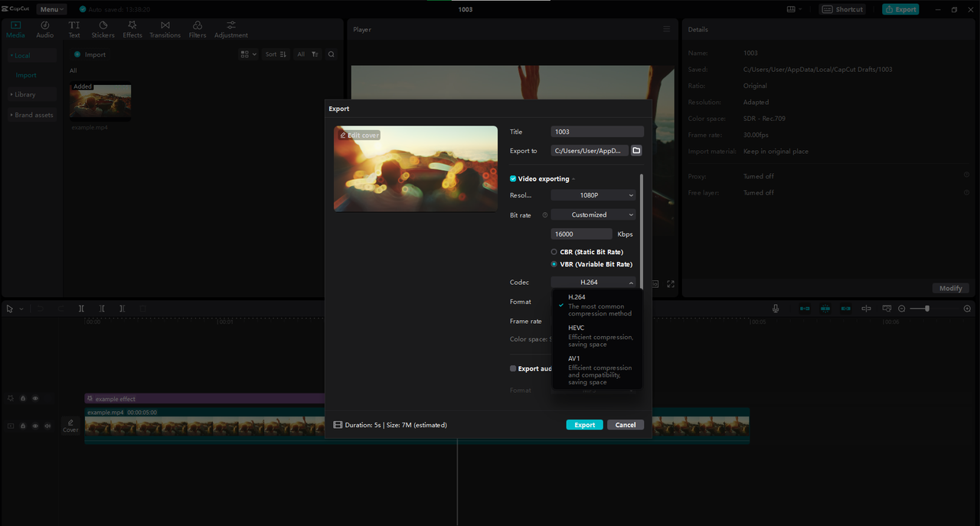Click Cancel in the Export dialog
This screenshot has width=980, height=526.
click(626, 425)
